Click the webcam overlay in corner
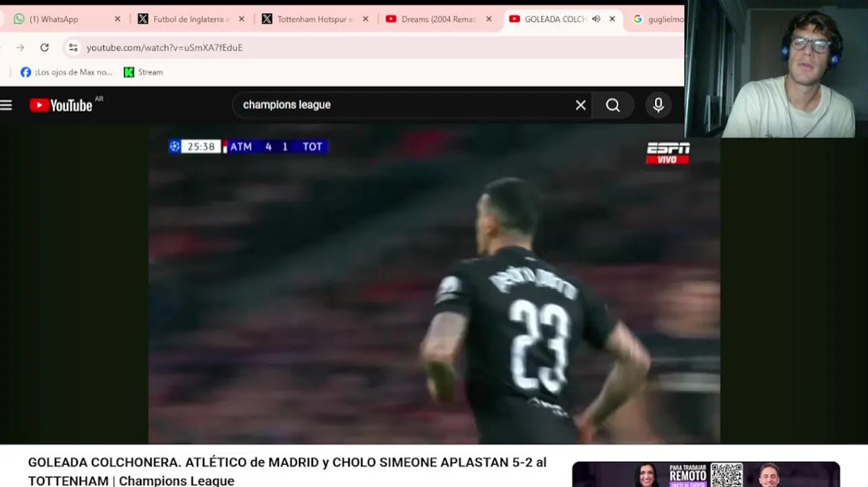Screen dimensions: 868x487 pyautogui.click(x=776, y=69)
